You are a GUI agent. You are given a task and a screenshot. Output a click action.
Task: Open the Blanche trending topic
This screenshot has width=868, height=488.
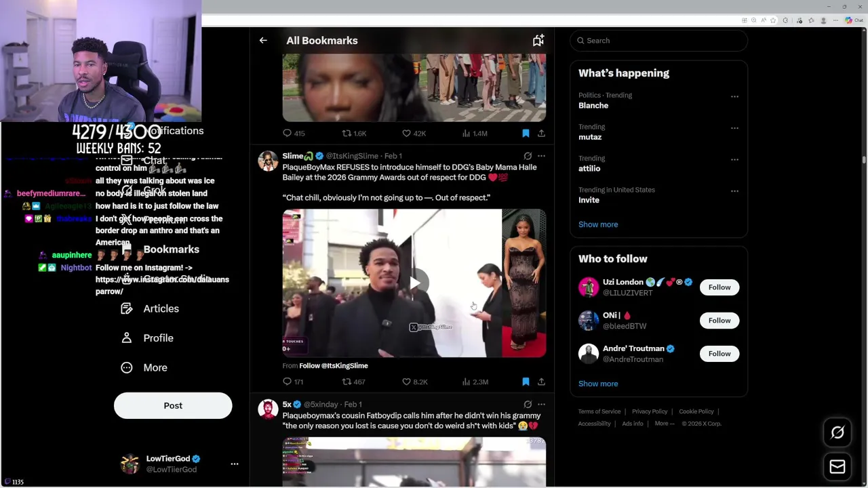pos(593,105)
